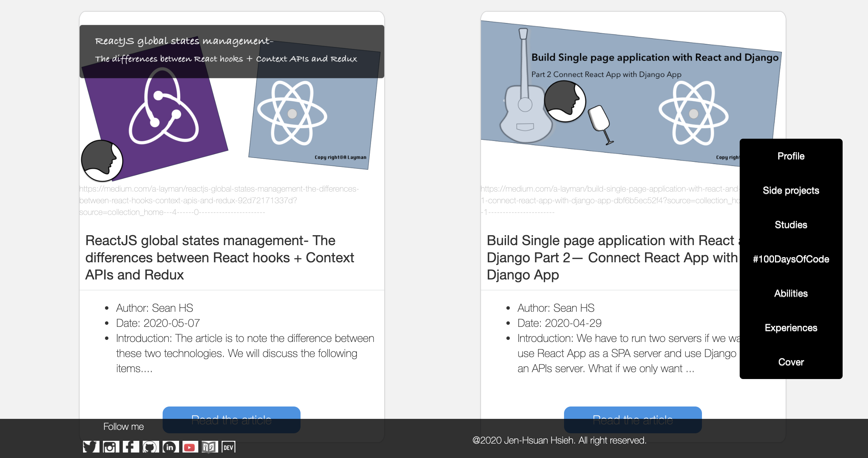This screenshot has width=868, height=458.
Task: Jump to Studies section from side menu
Action: [791, 225]
